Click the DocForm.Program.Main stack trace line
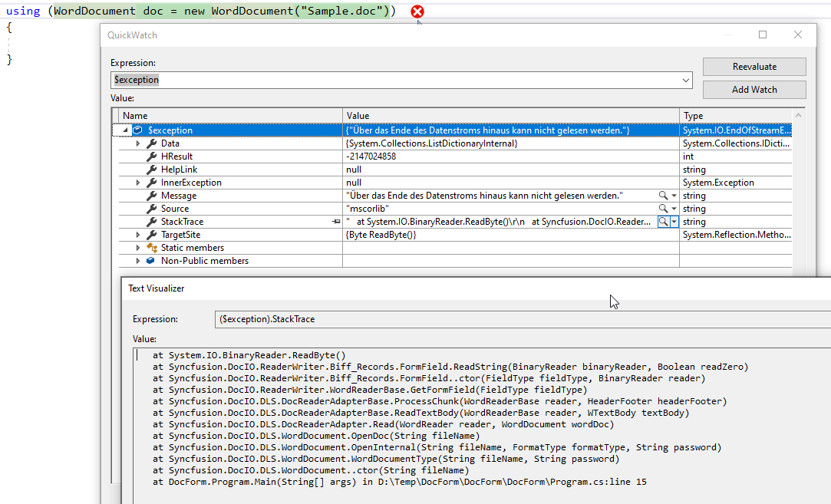This screenshot has width=831, height=504. [399, 483]
